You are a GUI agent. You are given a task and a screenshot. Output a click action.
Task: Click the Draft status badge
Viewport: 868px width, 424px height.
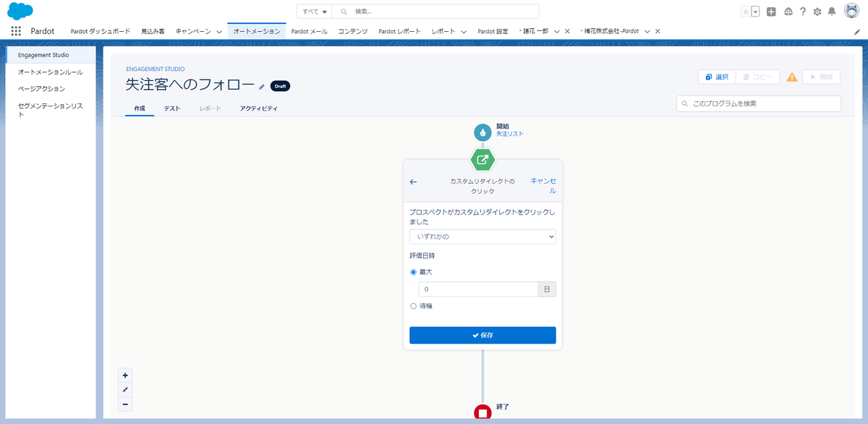pos(280,86)
